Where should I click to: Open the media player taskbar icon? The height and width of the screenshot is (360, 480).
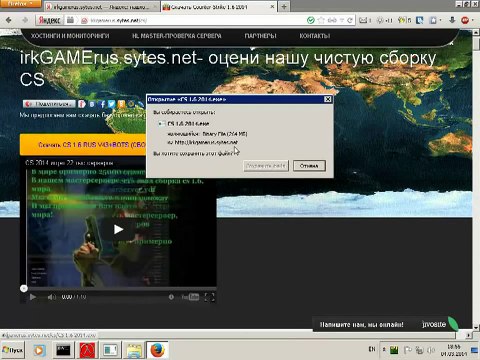(39, 350)
